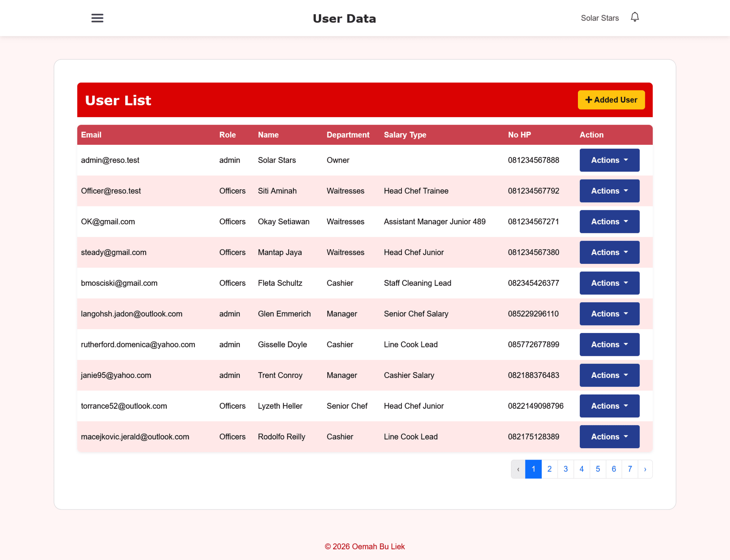Go to pagination page 2

(x=549, y=469)
